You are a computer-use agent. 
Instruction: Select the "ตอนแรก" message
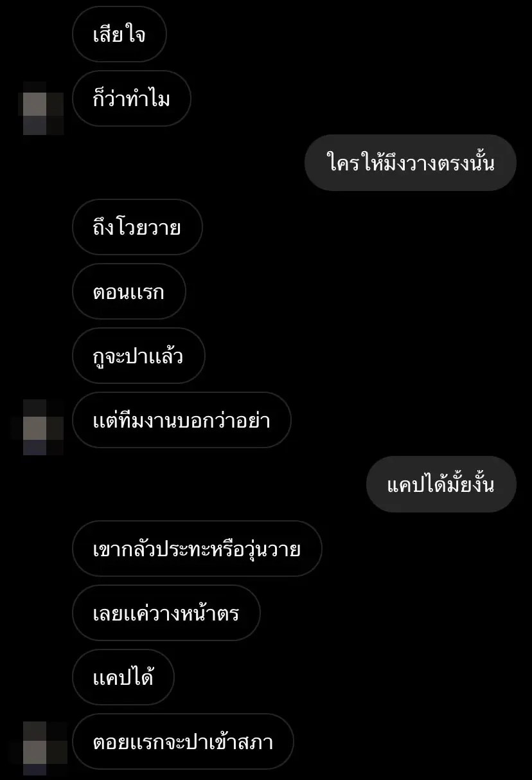click(129, 291)
